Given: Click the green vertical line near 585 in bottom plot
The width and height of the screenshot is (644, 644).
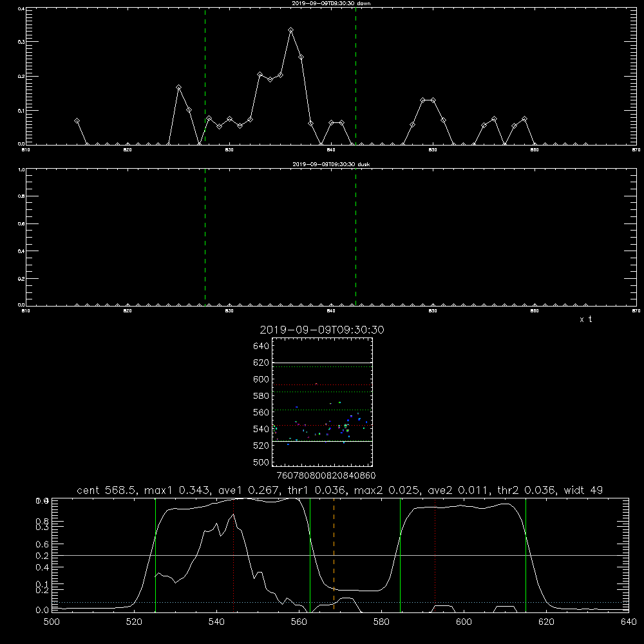Looking at the screenshot, I should coord(400,555).
